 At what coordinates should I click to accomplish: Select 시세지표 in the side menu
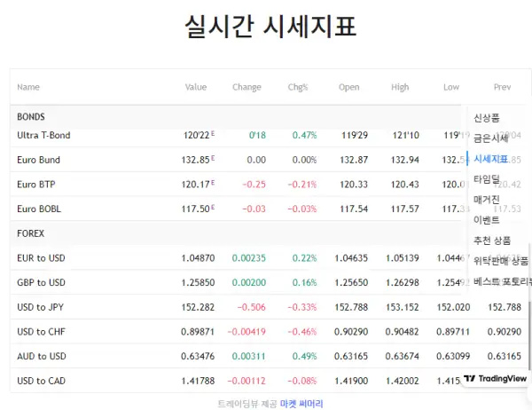coord(490,159)
